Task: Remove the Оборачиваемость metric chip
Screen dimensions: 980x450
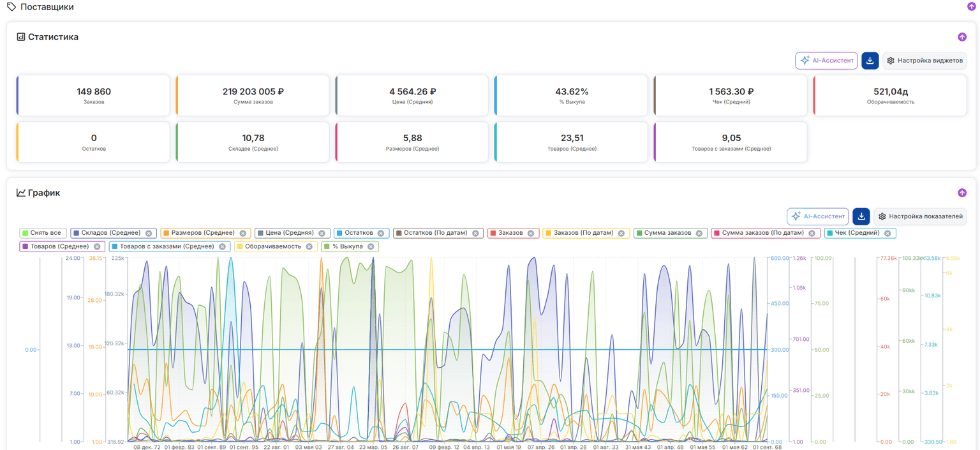Action: [309, 246]
